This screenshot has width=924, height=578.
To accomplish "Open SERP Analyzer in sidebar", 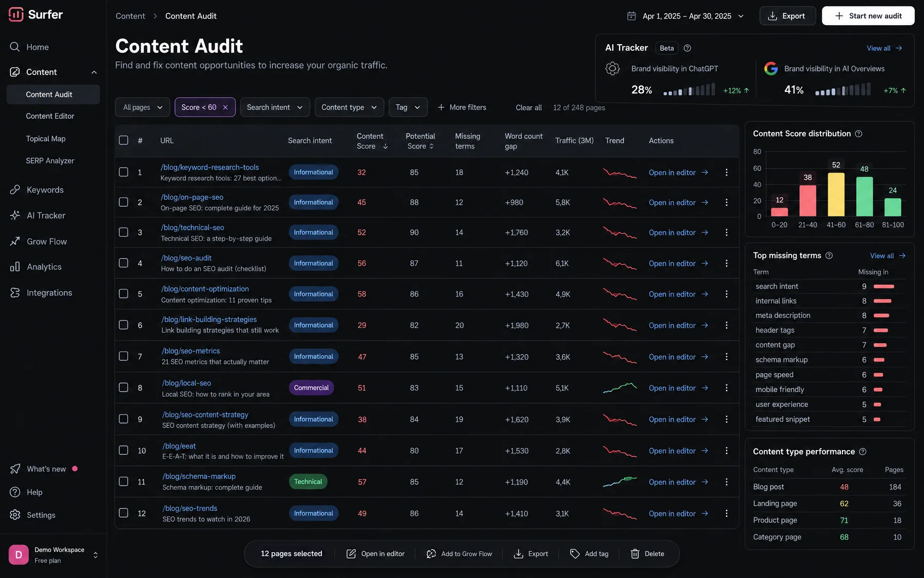I will (50, 161).
